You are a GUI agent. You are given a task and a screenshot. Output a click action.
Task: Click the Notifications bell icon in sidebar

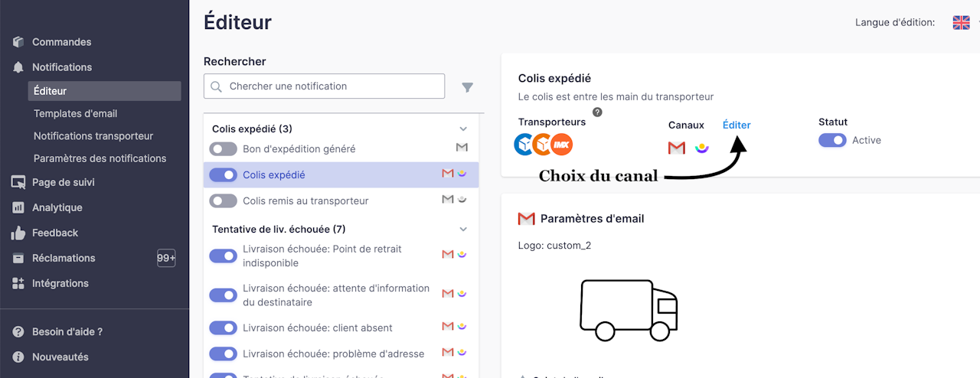point(18,67)
